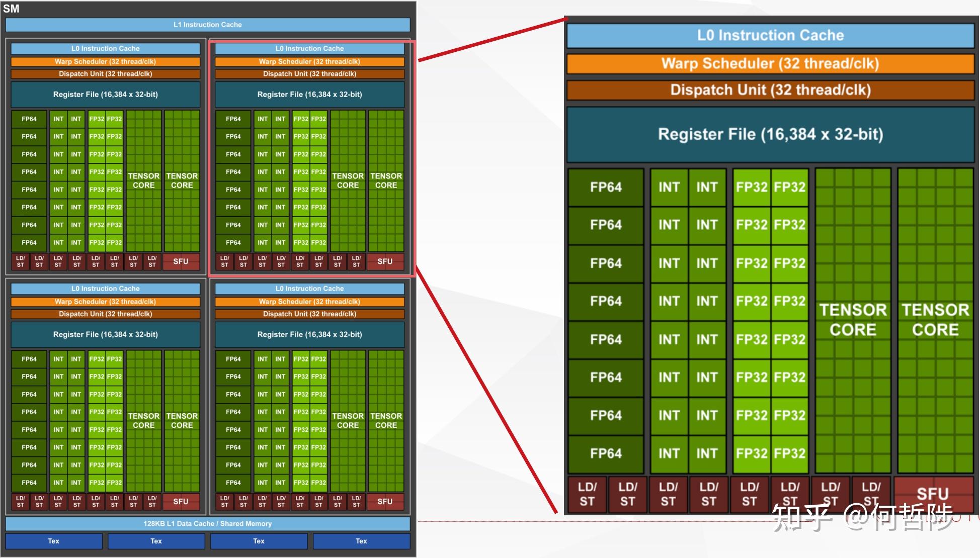Click top FP64 unit in enlarged view

606,187
